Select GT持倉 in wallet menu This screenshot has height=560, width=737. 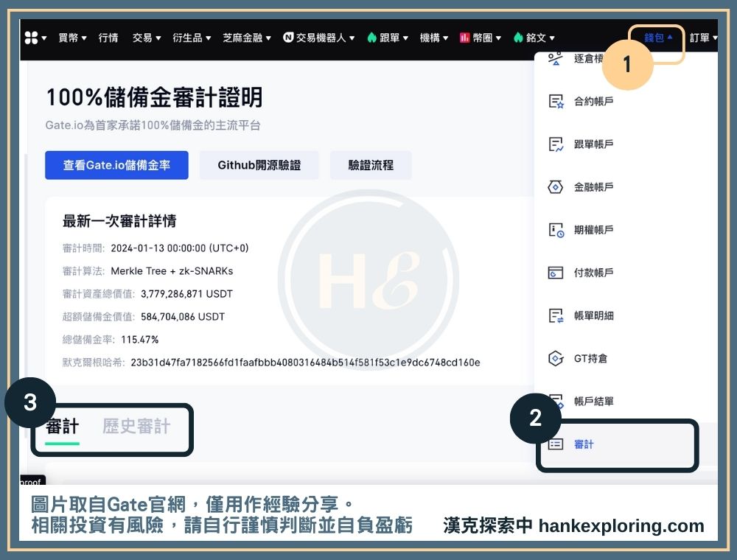click(590, 358)
